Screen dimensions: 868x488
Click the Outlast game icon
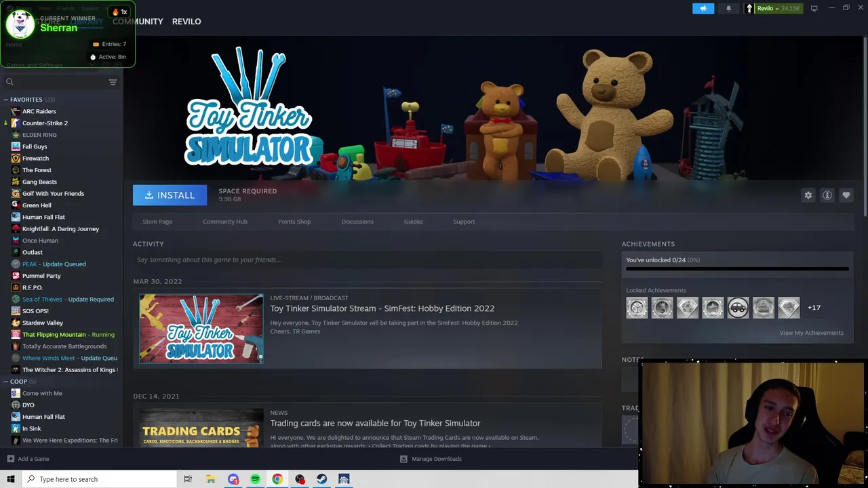(x=16, y=252)
